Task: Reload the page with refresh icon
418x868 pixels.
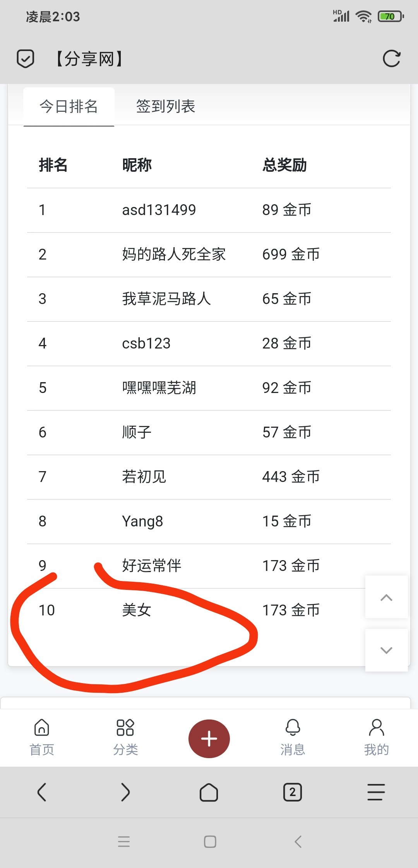Action: tap(391, 59)
